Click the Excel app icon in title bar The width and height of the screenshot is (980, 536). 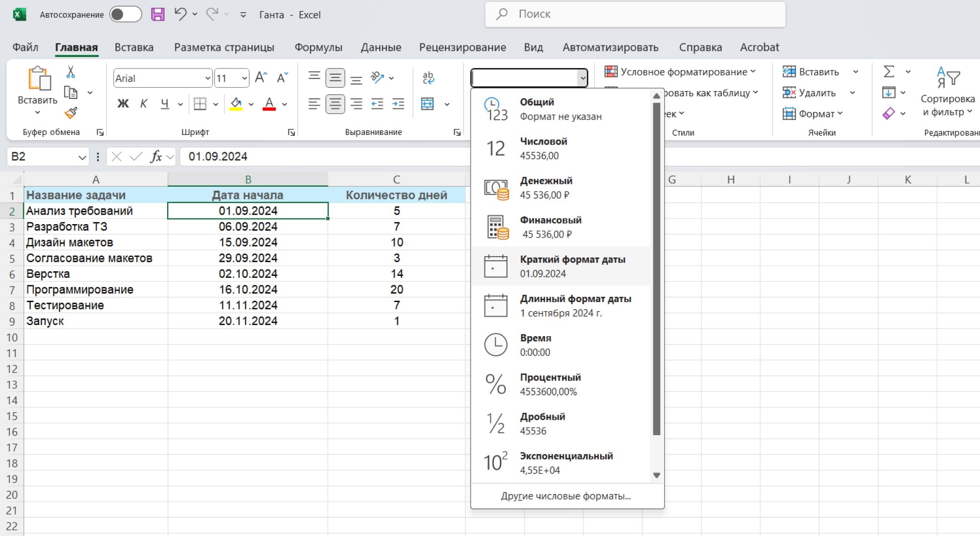pyautogui.click(x=19, y=14)
